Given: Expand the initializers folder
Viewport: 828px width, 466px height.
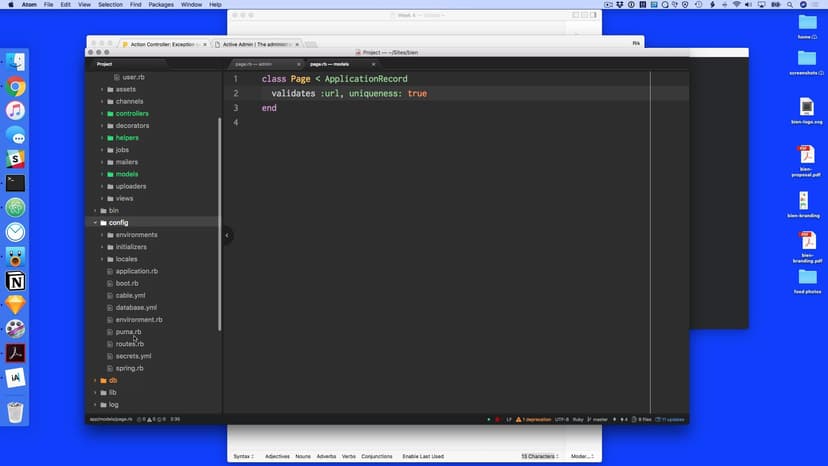Looking at the screenshot, I should point(102,247).
